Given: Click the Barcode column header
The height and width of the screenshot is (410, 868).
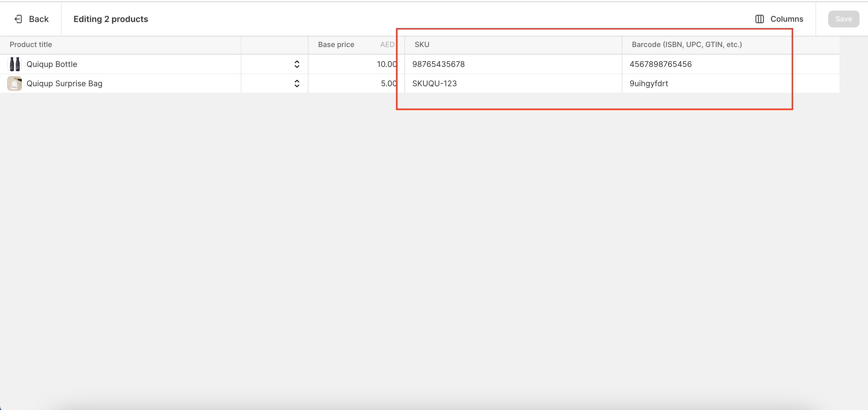Looking at the screenshot, I should coord(686,44).
